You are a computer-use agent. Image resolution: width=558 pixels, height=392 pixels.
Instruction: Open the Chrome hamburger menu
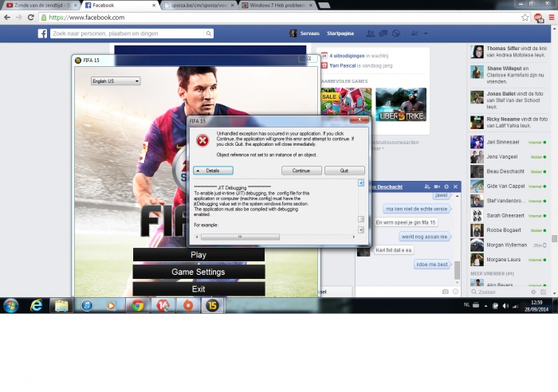pyautogui.click(x=552, y=18)
